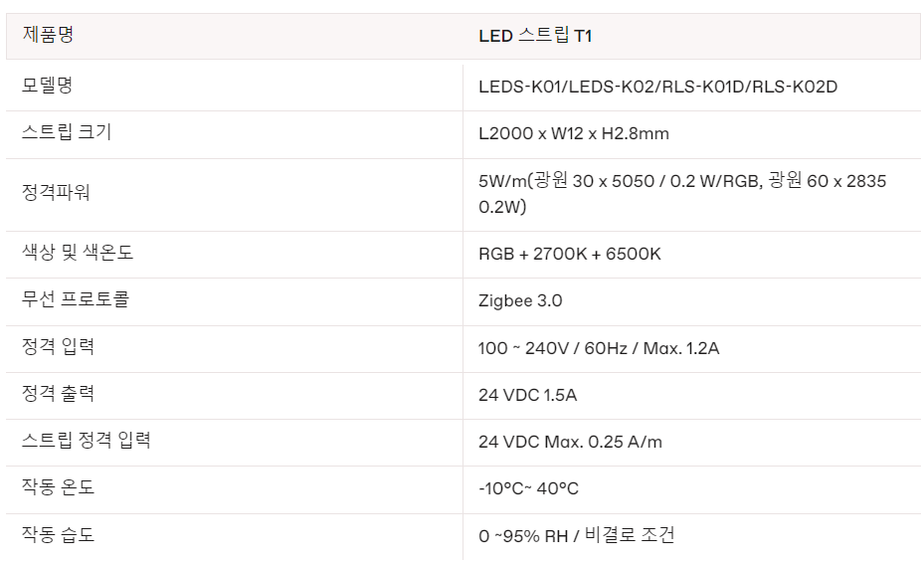This screenshot has width=924, height=564.
Task: Click the 제품명 header cell
Action: click(x=48, y=34)
